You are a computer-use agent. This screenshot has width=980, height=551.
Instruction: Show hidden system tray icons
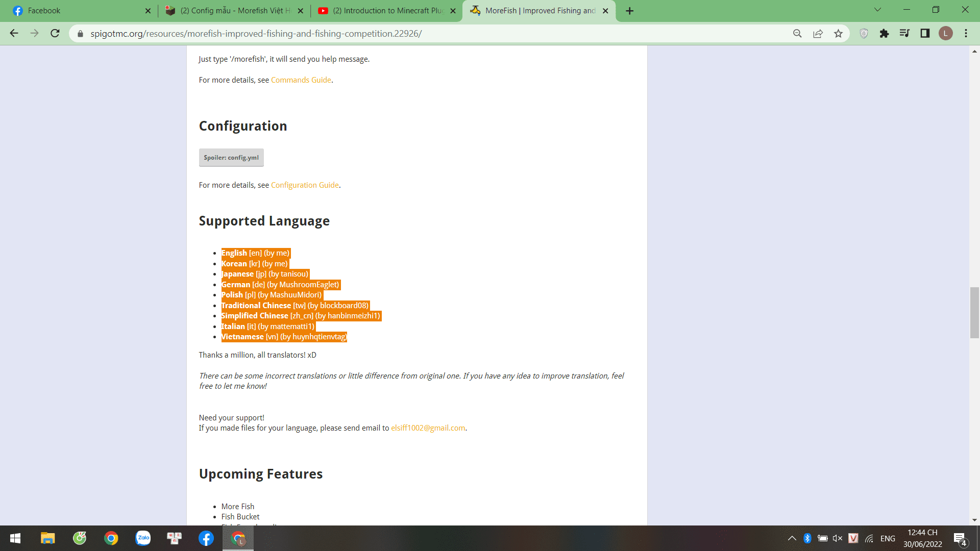pos(792,538)
